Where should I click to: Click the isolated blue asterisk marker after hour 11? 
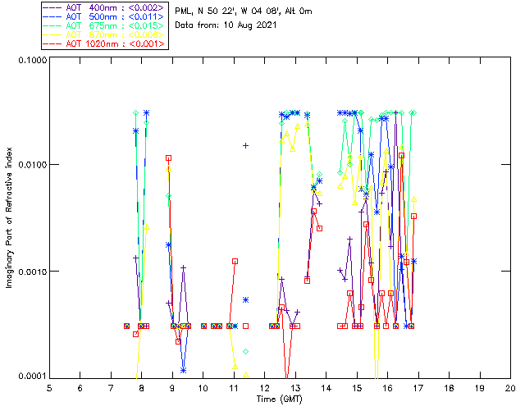tap(245, 300)
